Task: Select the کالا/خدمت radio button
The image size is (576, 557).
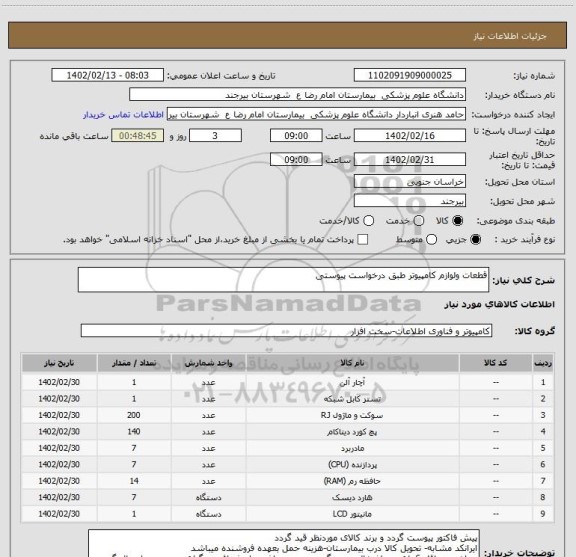Action: click(x=368, y=221)
